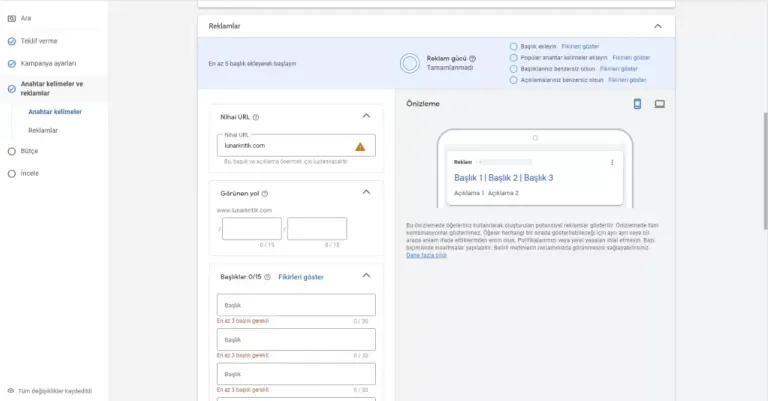The width and height of the screenshot is (768, 401).
Task: Open three-dot menu in ad preview
Action: 612,163
